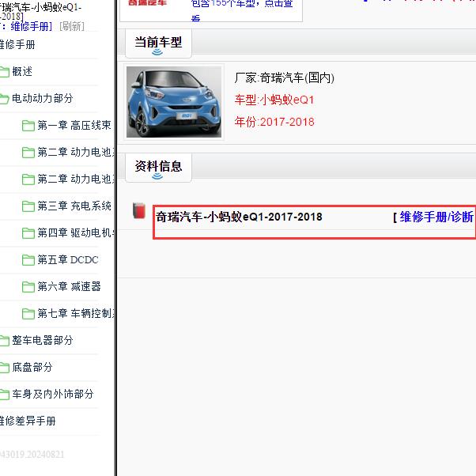Select 电动动力部分 tree item
This screenshot has height=476, width=476.
pyautogui.click(x=43, y=98)
